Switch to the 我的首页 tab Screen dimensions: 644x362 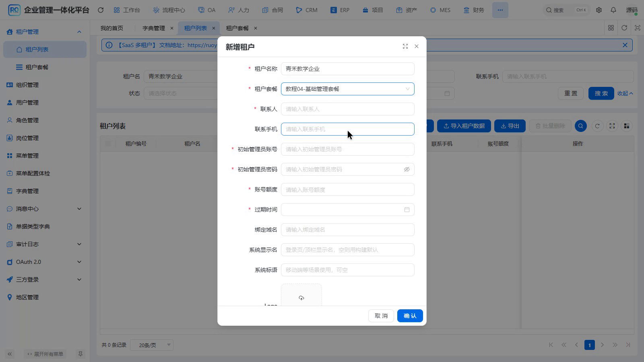pos(112,28)
